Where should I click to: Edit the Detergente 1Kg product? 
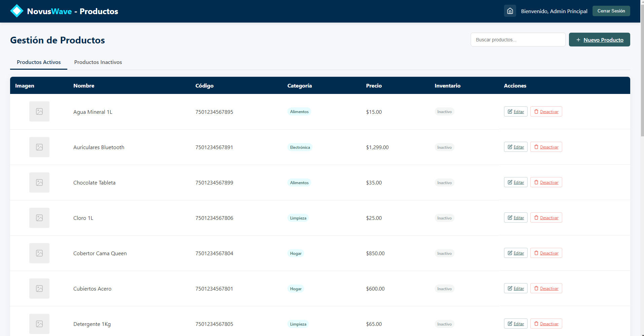[515, 324]
